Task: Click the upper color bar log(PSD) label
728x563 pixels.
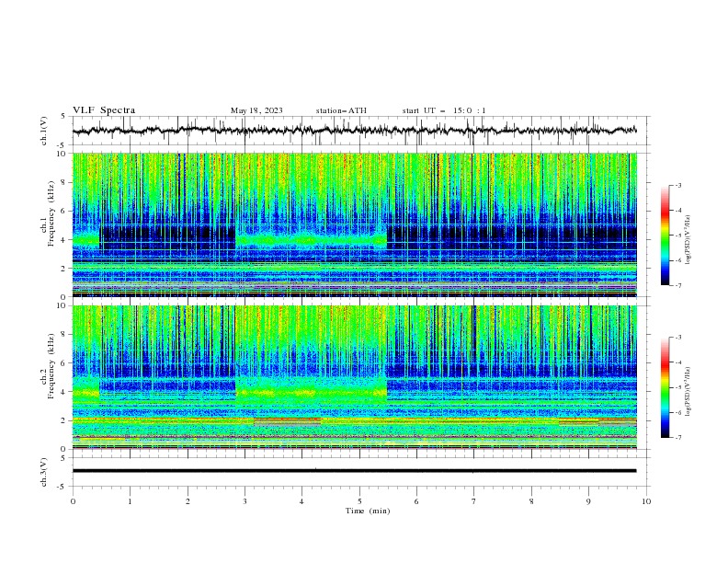Action: [x=688, y=239]
